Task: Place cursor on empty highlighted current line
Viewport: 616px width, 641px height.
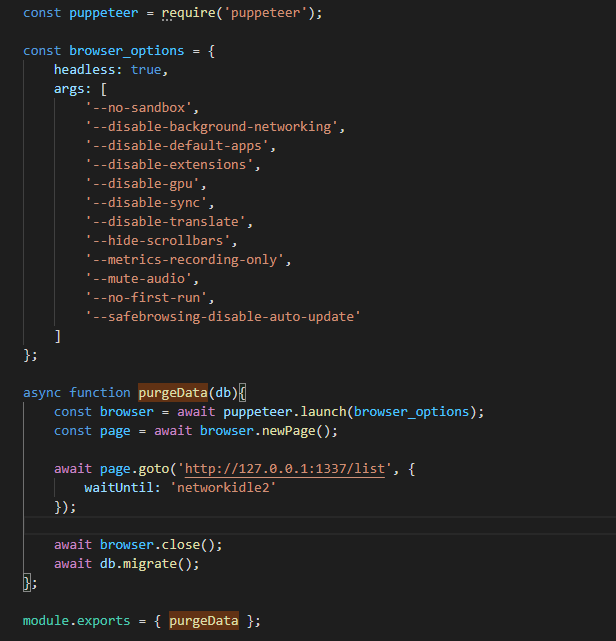Action: 320,526
